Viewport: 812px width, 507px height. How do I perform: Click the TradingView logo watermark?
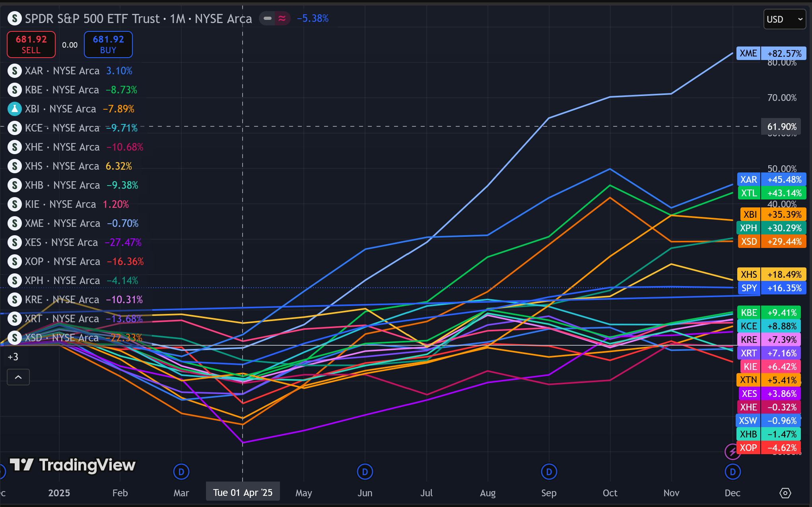click(73, 465)
